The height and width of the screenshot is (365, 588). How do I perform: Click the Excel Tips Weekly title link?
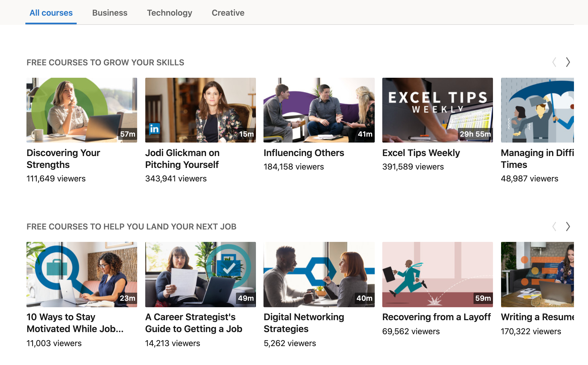(x=421, y=153)
